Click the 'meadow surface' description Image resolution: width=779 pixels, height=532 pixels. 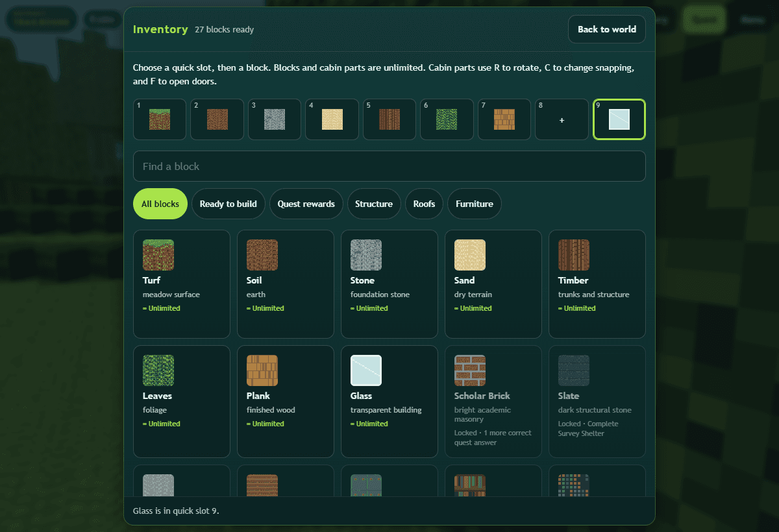171,295
